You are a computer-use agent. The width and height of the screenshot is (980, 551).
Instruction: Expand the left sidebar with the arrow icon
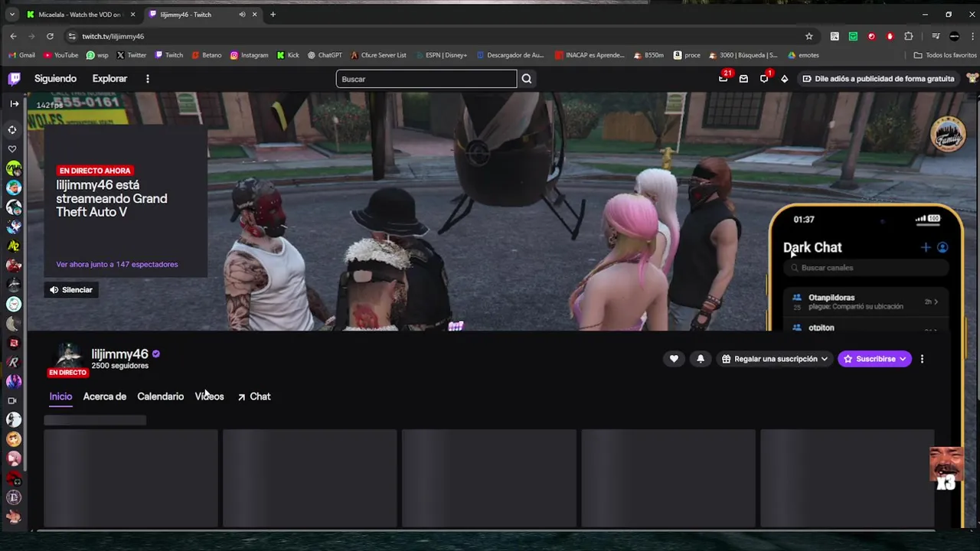[14, 103]
